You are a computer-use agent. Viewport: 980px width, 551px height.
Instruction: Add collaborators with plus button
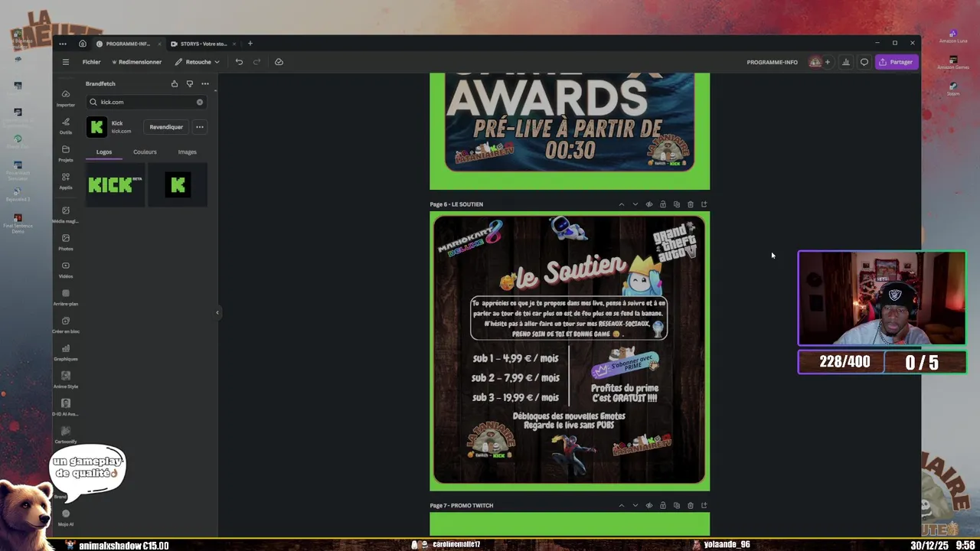coord(827,62)
